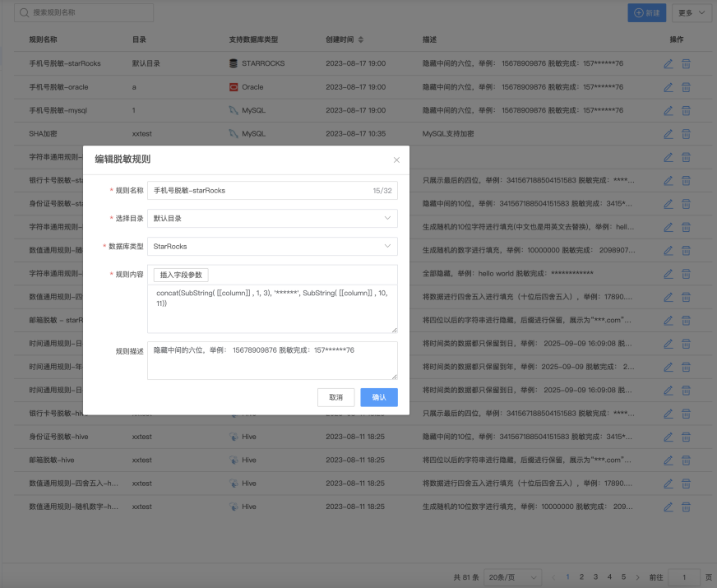Delete the 数值通用规则-四舍五入-h... rule
Viewport: 717px width, 588px height.
click(x=686, y=484)
